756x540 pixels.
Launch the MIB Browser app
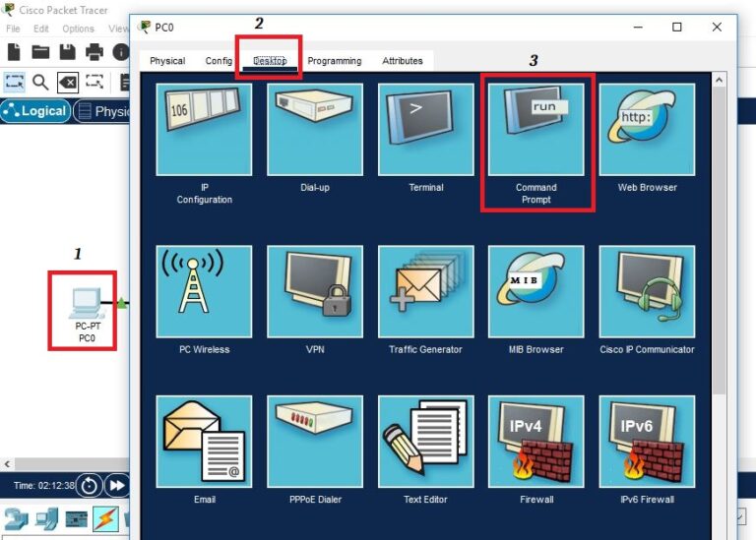point(536,291)
